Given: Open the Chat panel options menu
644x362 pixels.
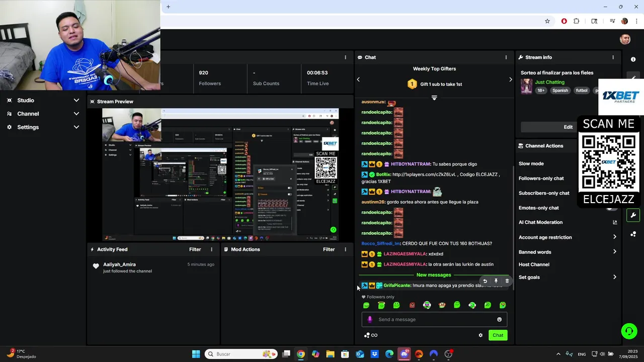Looking at the screenshot, I should [x=506, y=57].
